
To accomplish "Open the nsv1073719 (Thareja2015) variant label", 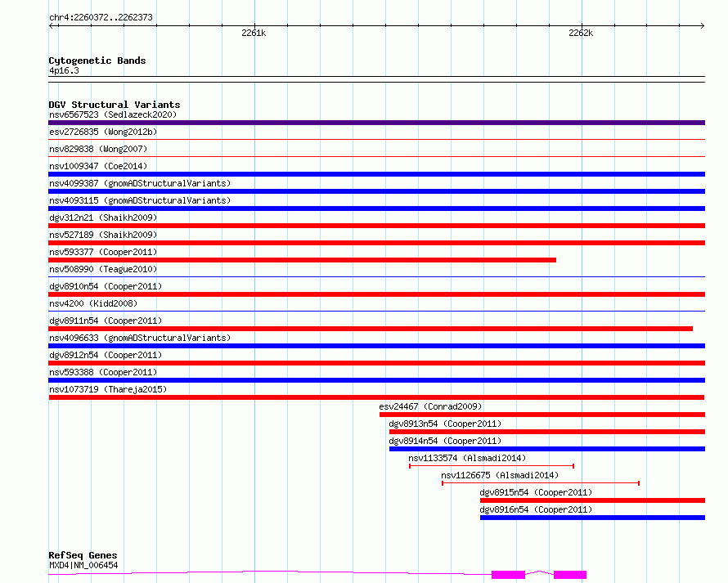I will click(107, 389).
